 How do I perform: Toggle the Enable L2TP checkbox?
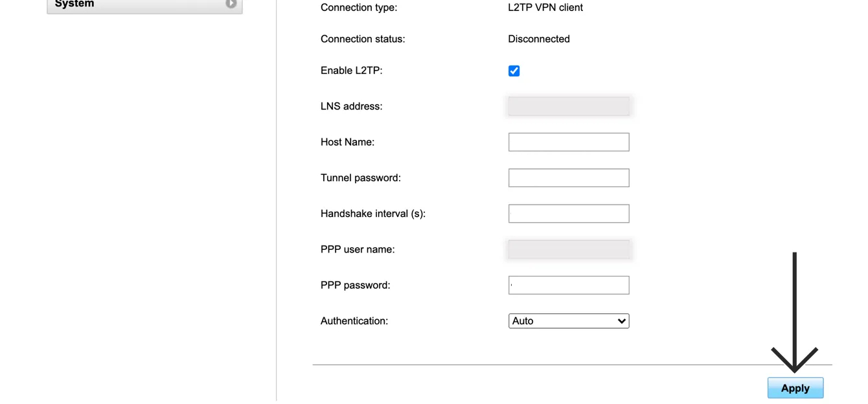(x=514, y=71)
